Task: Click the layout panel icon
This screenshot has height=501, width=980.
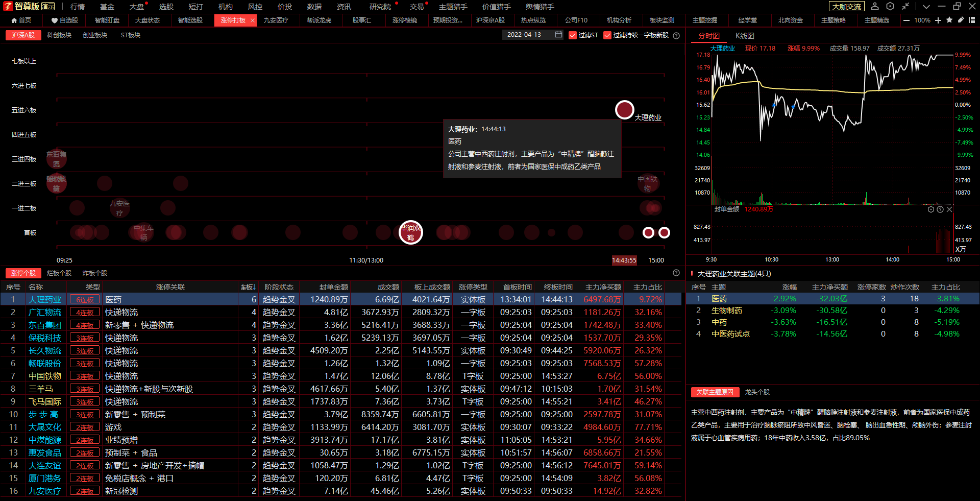Action: [x=972, y=20]
